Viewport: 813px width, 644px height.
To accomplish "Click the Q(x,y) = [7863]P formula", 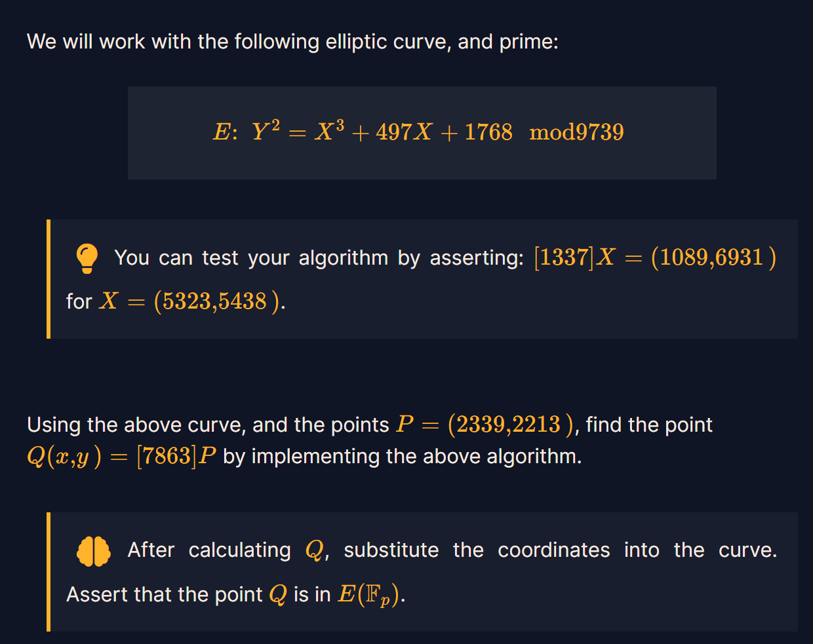I will pyautogui.click(x=121, y=456).
